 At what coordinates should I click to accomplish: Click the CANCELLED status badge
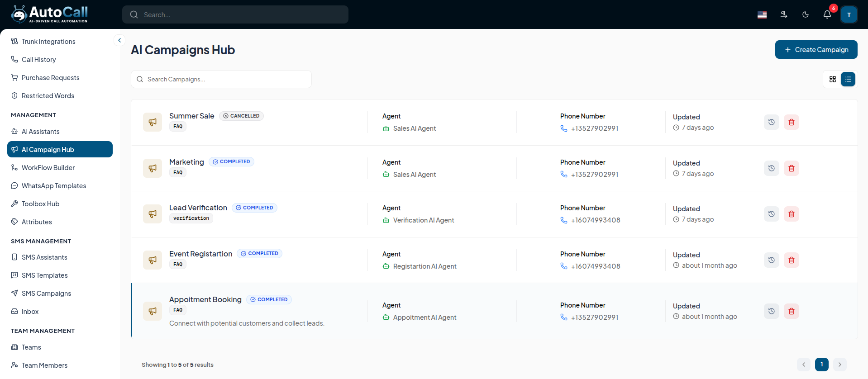[241, 116]
